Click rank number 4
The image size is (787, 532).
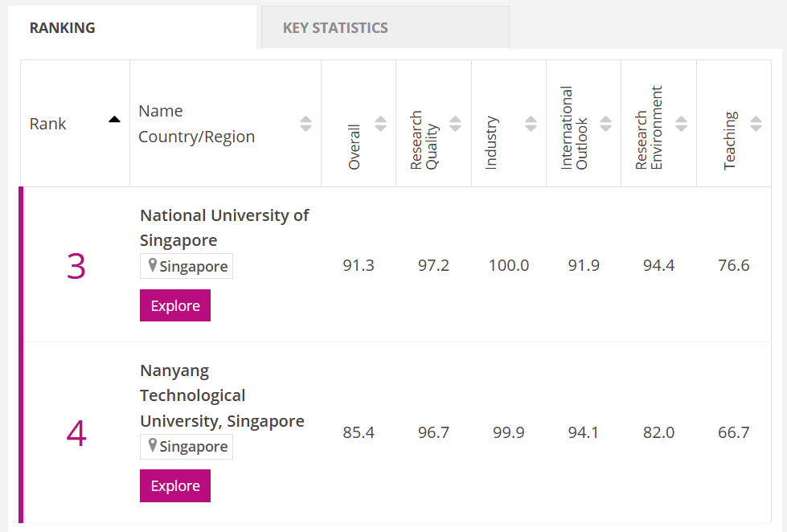(76, 432)
